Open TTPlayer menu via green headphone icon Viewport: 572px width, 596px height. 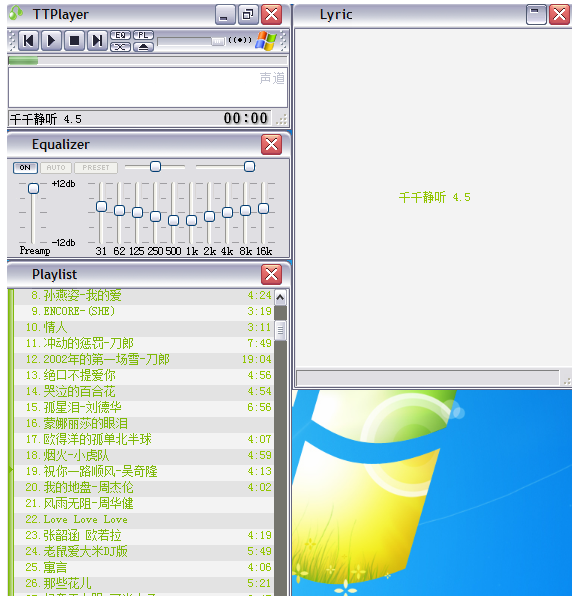(16, 13)
